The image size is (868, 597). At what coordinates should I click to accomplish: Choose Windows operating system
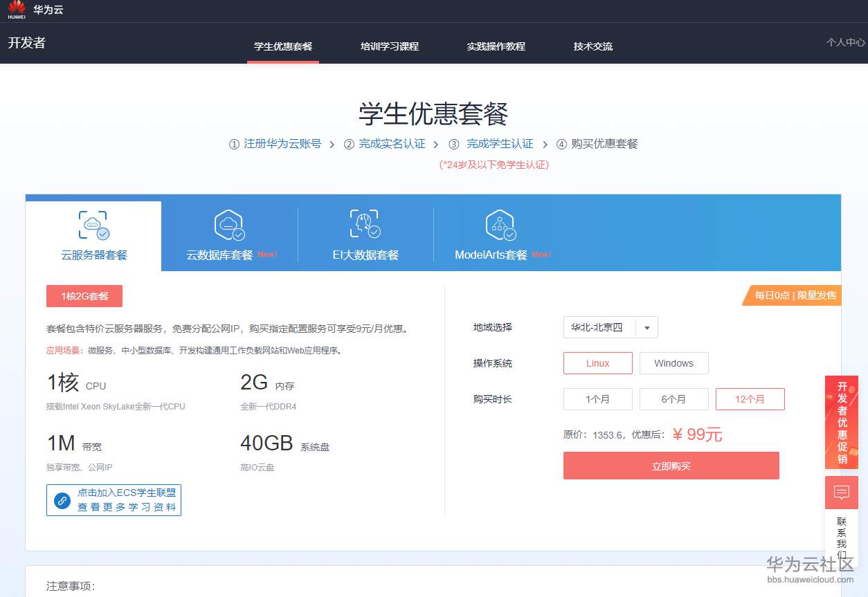click(674, 363)
